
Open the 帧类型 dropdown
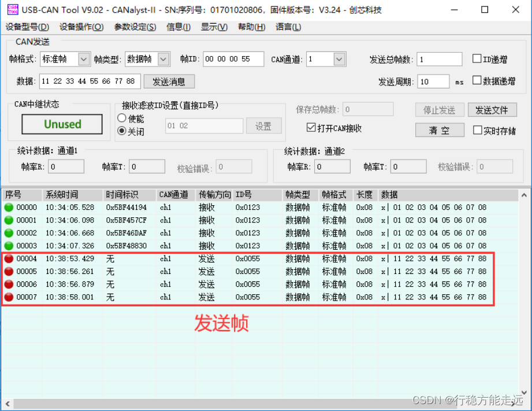(x=163, y=59)
